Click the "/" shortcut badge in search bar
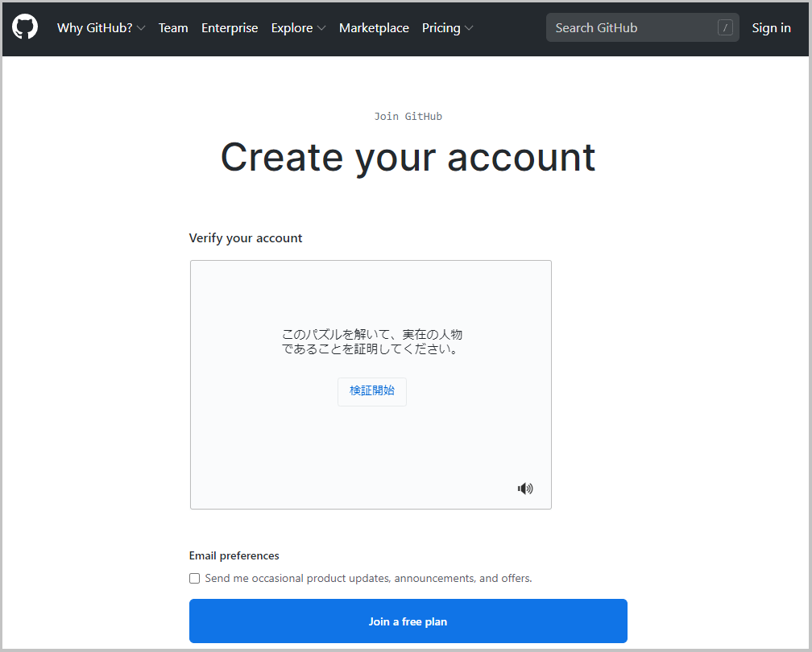This screenshot has height=652, width=812. point(724,27)
